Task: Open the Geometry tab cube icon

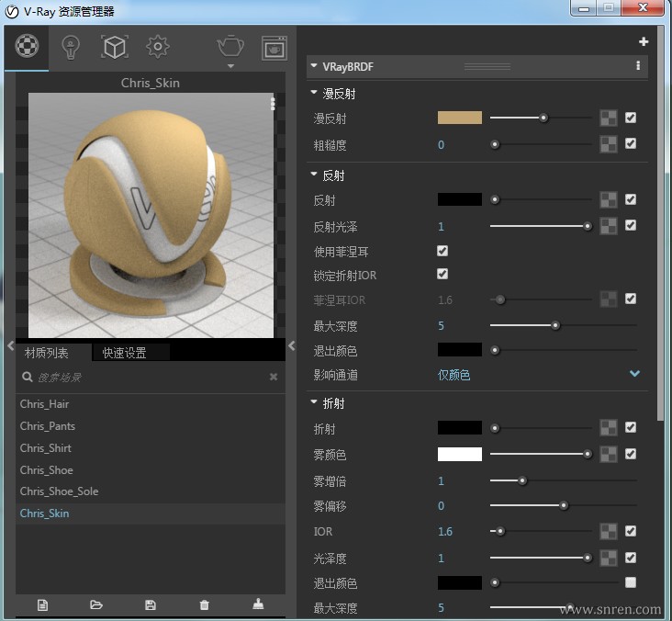Action: pos(114,47)
